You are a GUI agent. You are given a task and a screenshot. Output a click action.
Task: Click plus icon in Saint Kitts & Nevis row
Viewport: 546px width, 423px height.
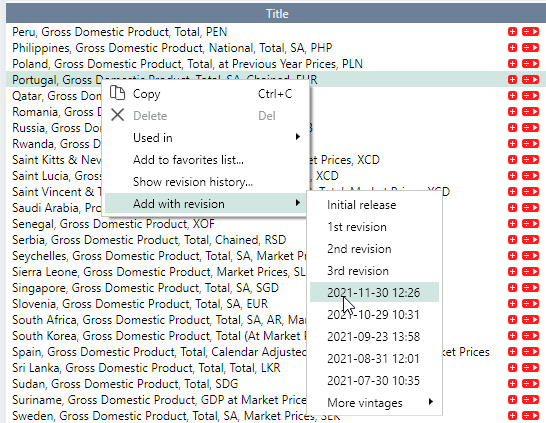point(512,160)
